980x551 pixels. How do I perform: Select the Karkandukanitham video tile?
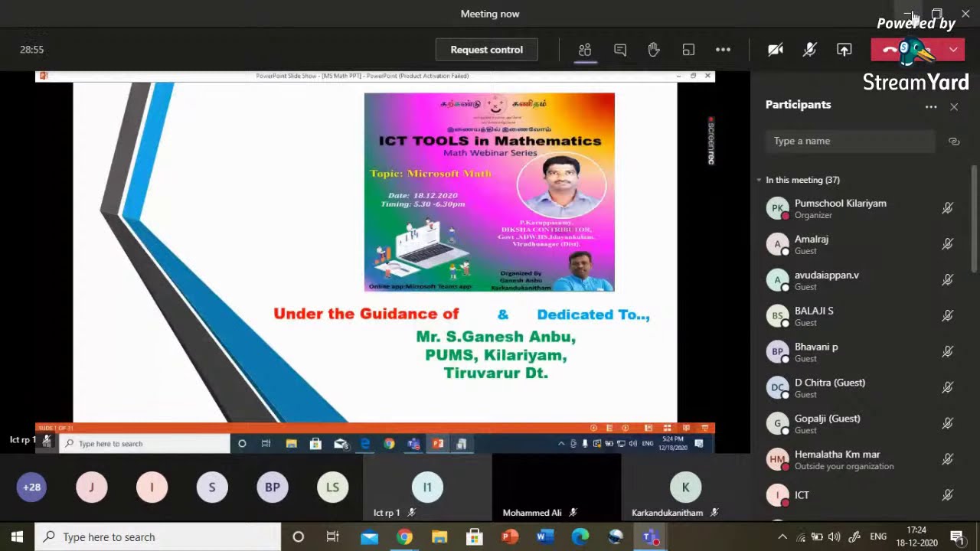(x=685, y=487)
